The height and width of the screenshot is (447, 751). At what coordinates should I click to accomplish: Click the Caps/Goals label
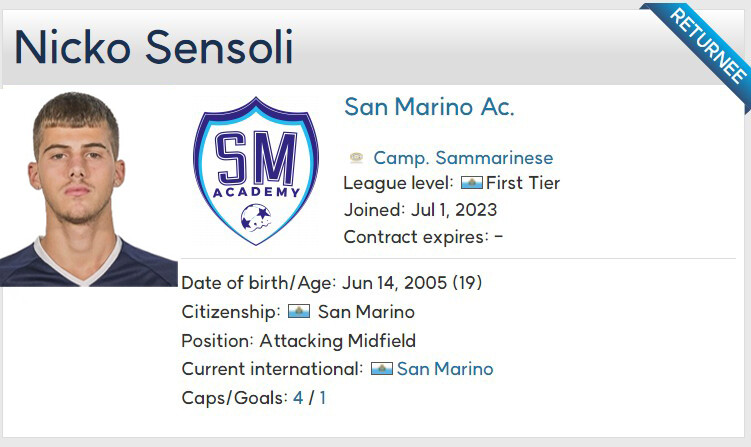(x=234, y=398)
